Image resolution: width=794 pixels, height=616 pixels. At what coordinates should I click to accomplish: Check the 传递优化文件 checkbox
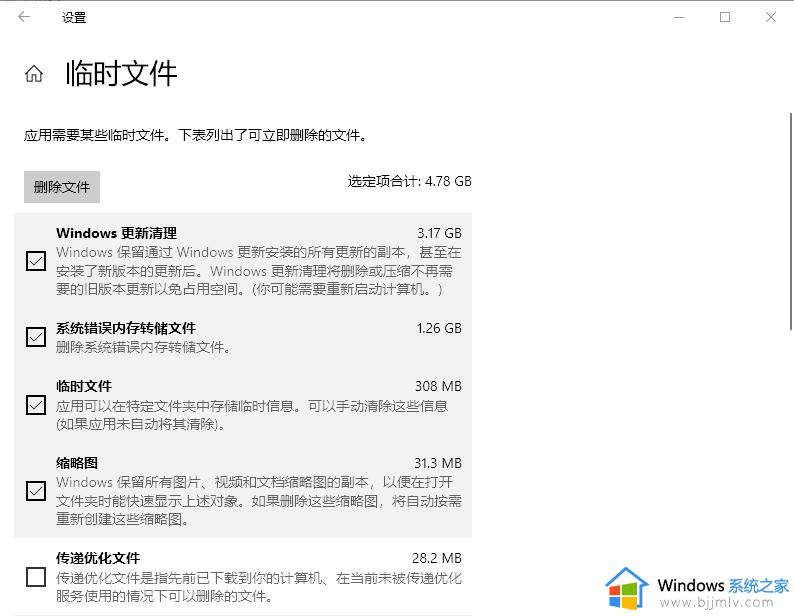(36, 577)
